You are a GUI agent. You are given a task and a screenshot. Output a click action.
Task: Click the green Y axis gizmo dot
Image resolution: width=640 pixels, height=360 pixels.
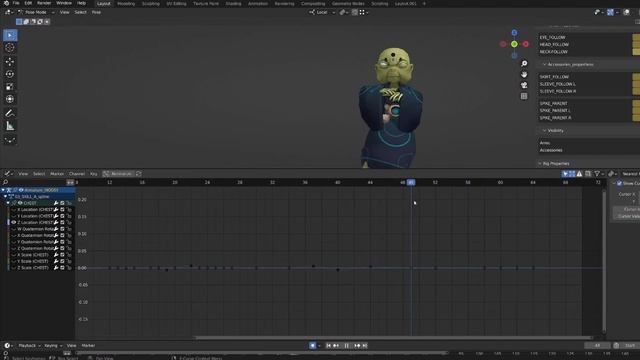(514, 44)
